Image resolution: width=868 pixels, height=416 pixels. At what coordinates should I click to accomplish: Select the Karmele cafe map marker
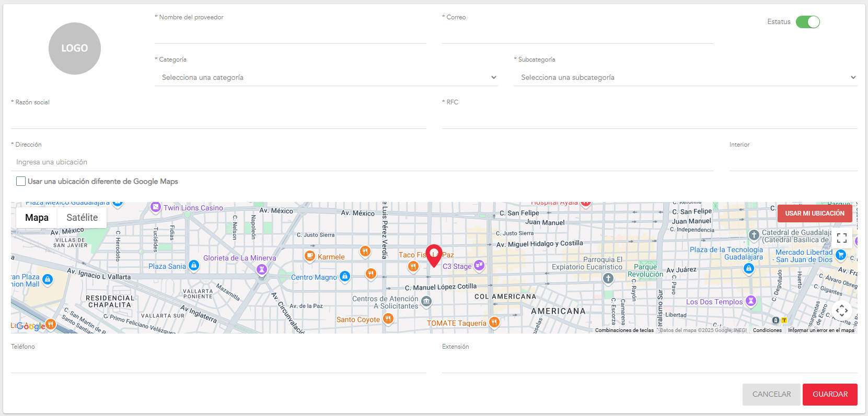(x=310, y=256)
